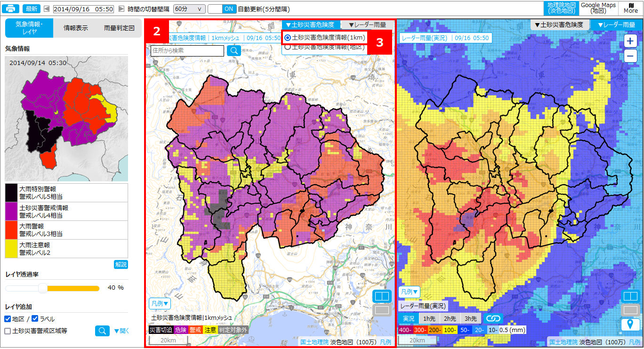Expand the 凡例 legend on left map
Viewport: 644px width, 349px height.
159,304
